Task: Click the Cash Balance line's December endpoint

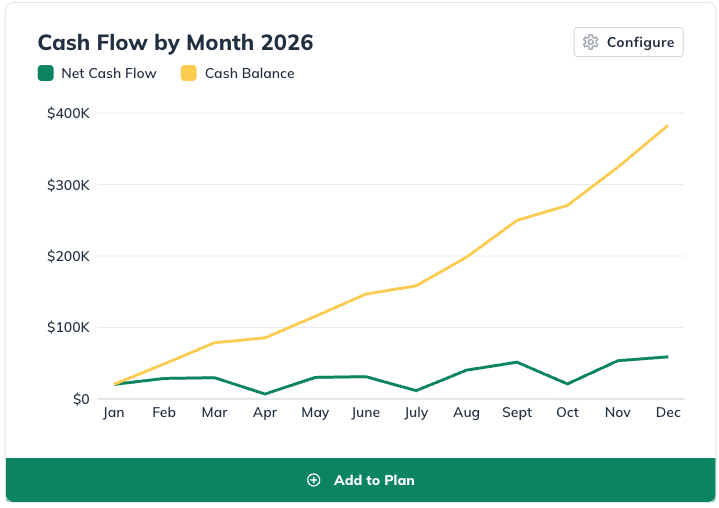Action: pos(667,126)
